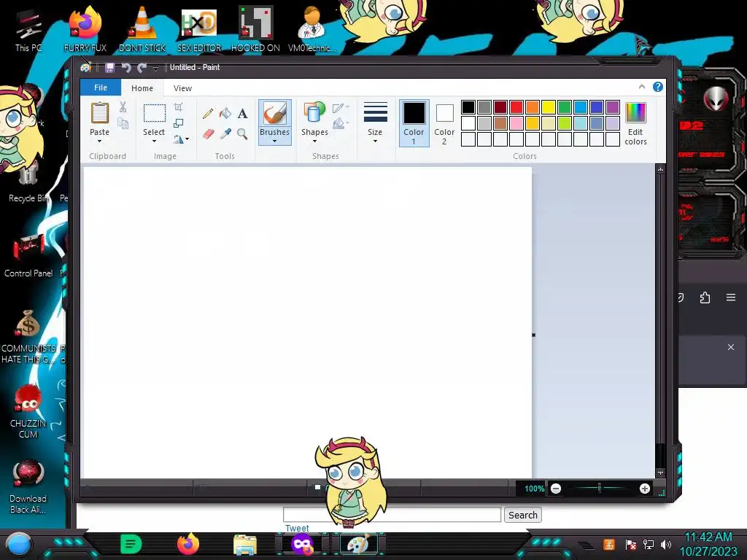Choose the purple color swatch
The image size is (747, 560).
[x=613, y=107]
